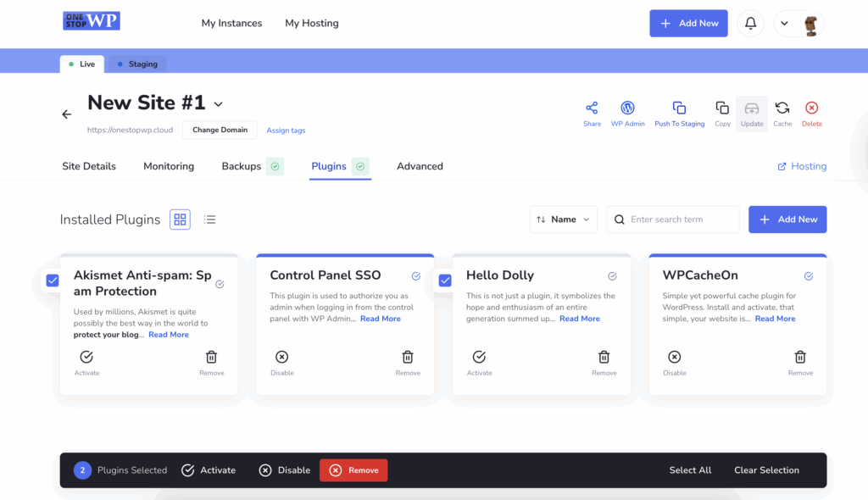Remove the Hello Dolly plugin
Screen dimensions: 868x500
tap(604, 363)
